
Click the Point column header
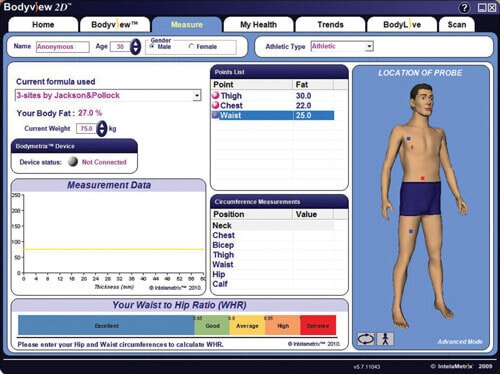coord(252,85)
